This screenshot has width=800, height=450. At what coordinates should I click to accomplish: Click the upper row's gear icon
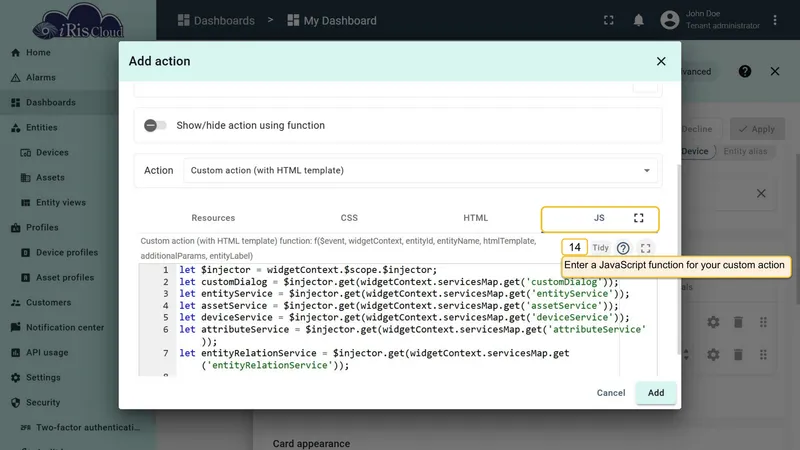[713, 322]
